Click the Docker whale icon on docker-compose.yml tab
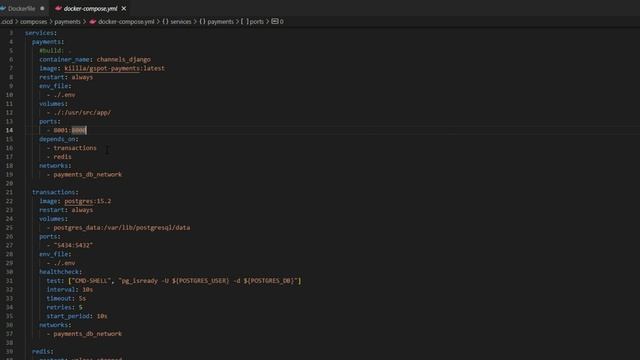The width and height of the screenshot is (640, 360). [x=58, y=8]
